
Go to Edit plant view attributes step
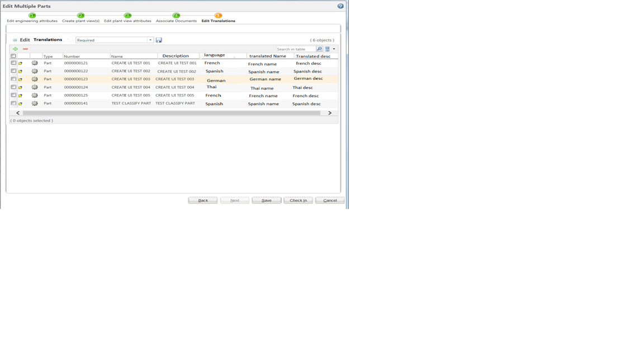[x=127, y=21]
